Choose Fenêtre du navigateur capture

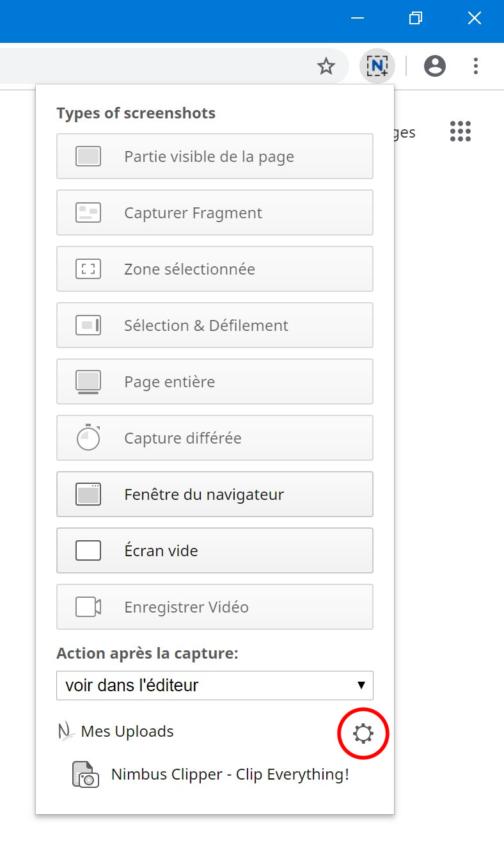[215, 494]
